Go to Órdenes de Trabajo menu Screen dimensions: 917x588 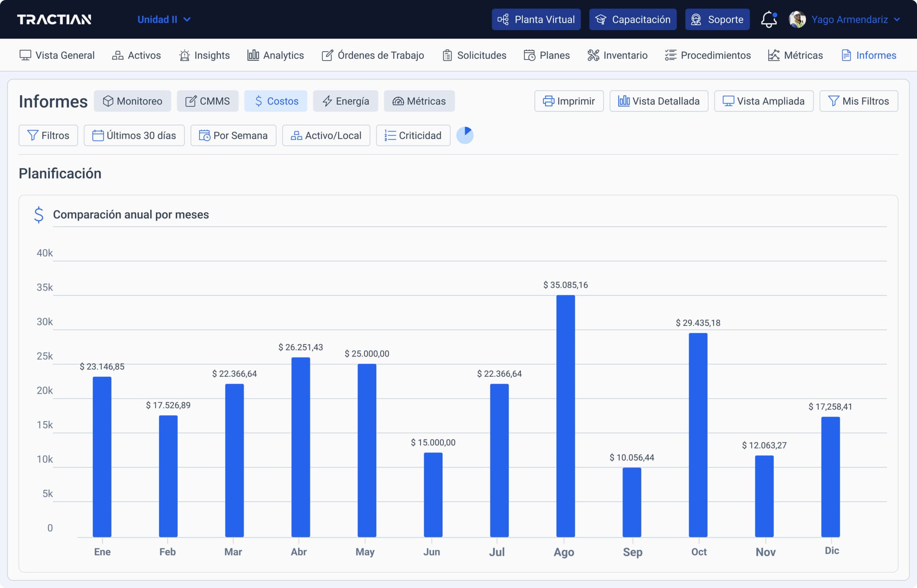(x=373, y=55)
